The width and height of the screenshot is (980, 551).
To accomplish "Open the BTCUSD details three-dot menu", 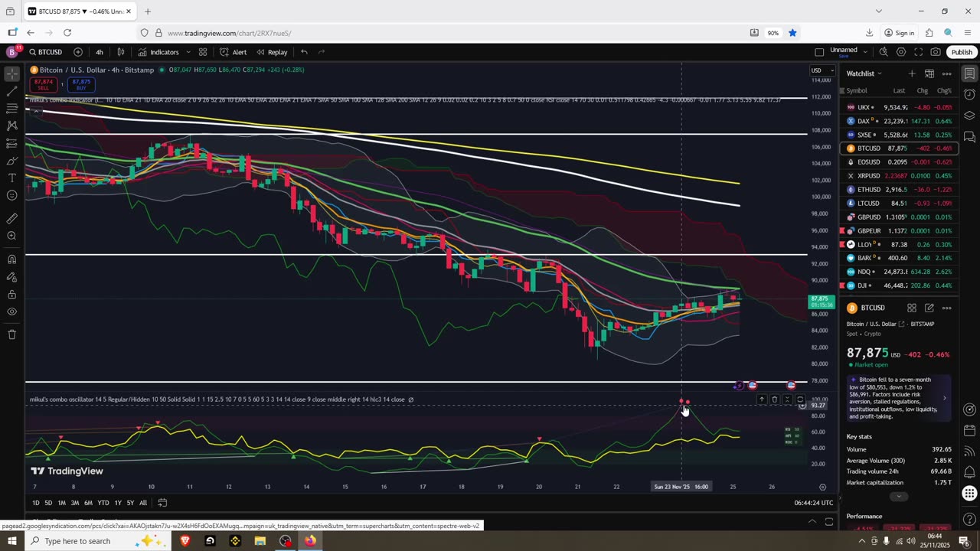I will (947, 308).
